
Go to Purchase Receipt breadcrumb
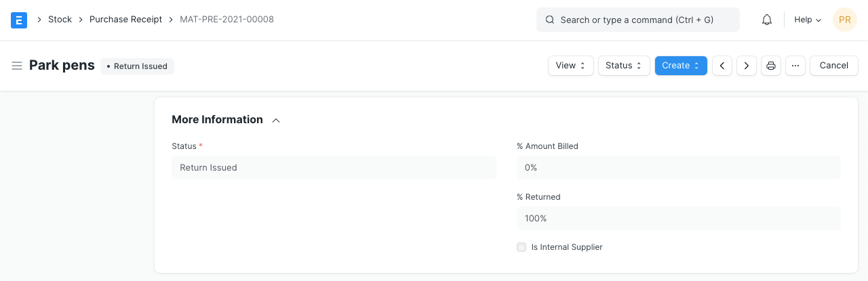click(125, 20)
